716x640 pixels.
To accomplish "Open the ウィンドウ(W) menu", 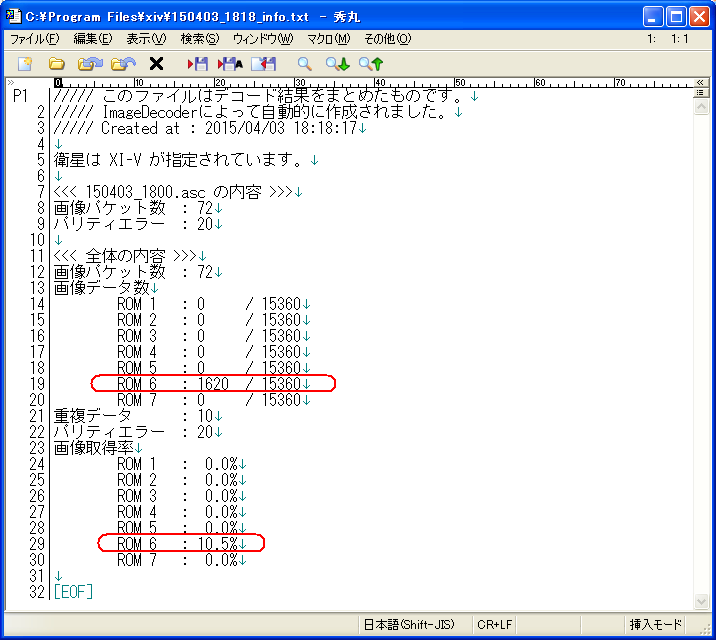I will pyautogui.click(x=263, y=39).
